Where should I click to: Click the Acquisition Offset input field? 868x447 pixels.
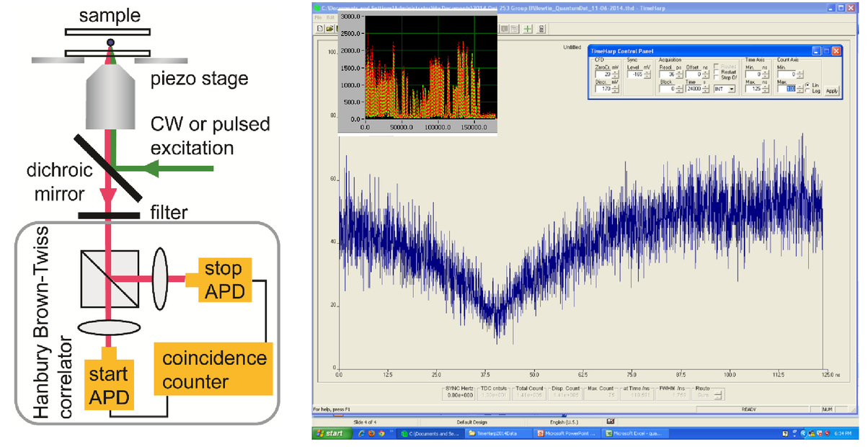point(694,74)
